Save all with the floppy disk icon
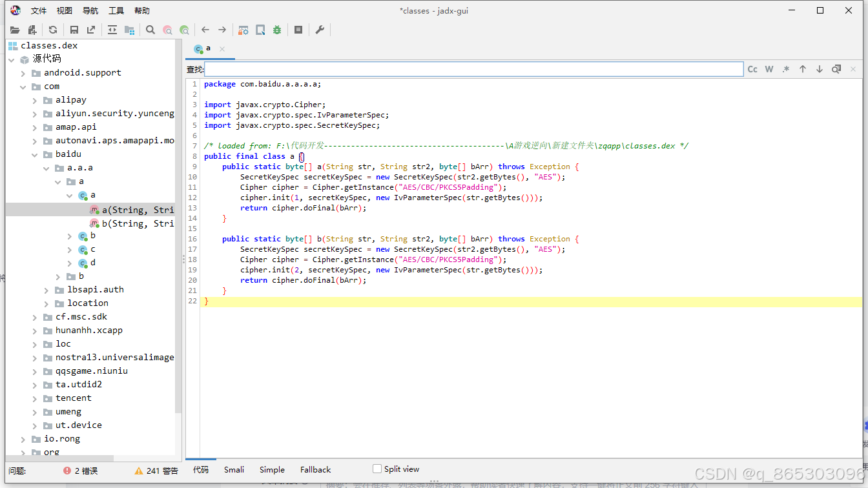Viewport: 868px width, 488px height. [x=74, y=30]
